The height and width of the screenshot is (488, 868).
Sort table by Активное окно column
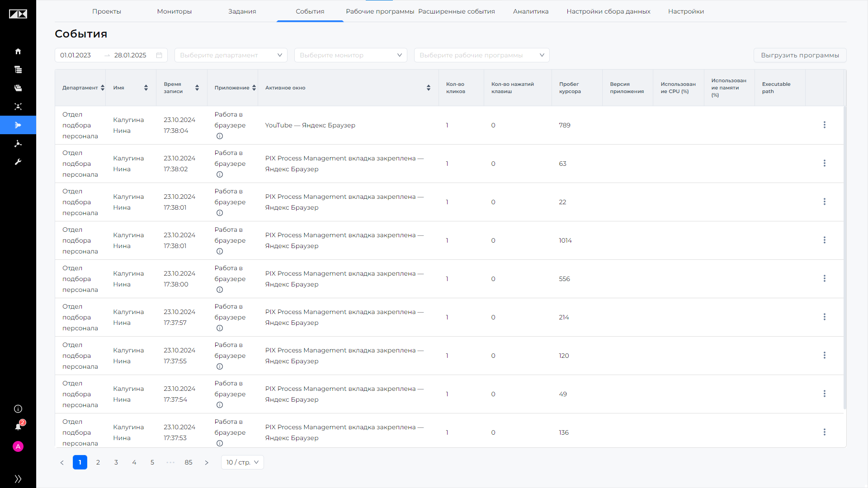tap(429, 88)
